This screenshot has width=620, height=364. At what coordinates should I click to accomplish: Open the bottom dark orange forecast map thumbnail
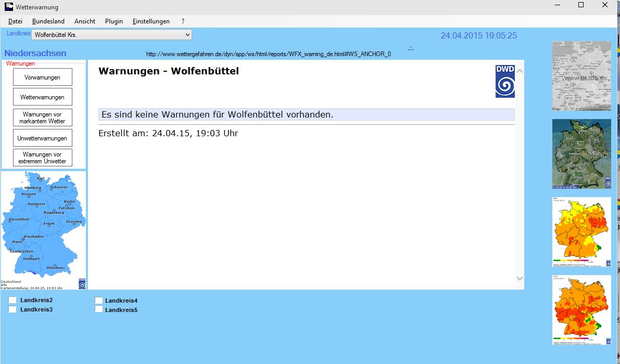click(581, 310)
